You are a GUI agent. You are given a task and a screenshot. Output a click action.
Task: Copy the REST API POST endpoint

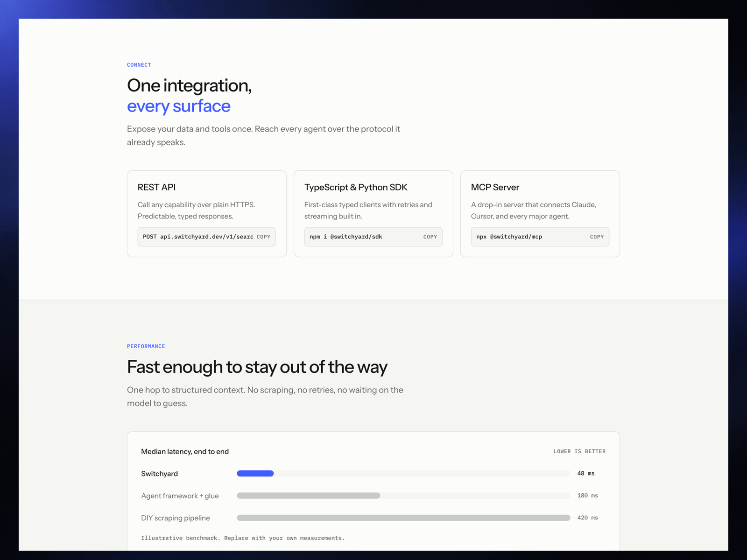pos(263,237)
